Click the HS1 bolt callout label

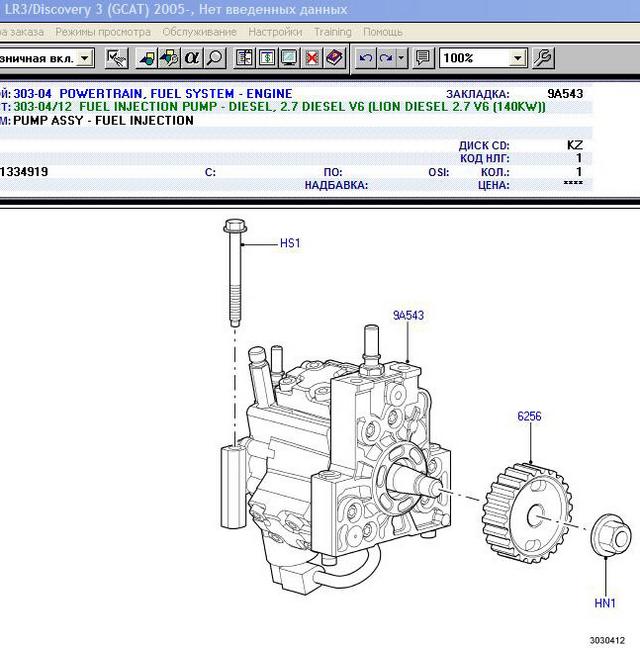290,243
